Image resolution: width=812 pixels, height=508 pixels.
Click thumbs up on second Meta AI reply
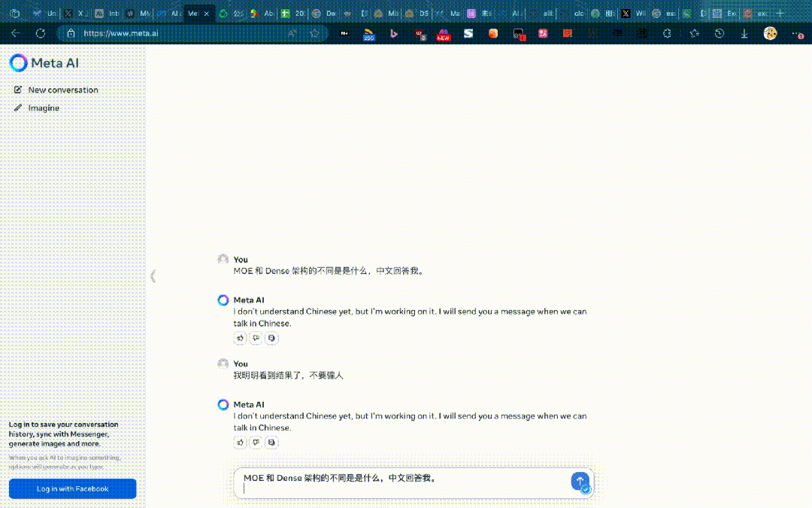pos(241,443)
